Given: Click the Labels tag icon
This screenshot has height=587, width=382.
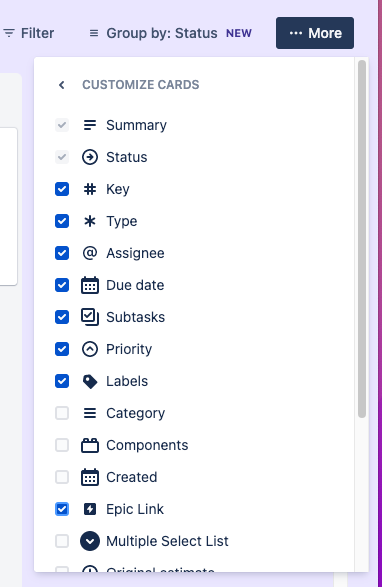Looking at the screenshot, I should [x=90, y=381].
